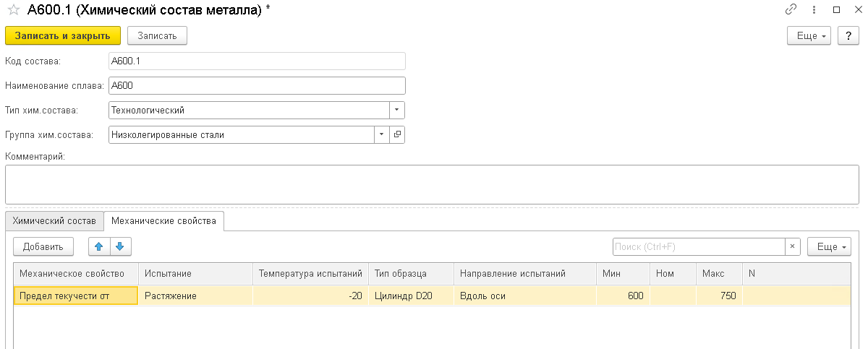The width and height of the screenshot is (868, 349).
Task: Click the Испытание column header
Action: pyautogui.click(x=195, y=274)
